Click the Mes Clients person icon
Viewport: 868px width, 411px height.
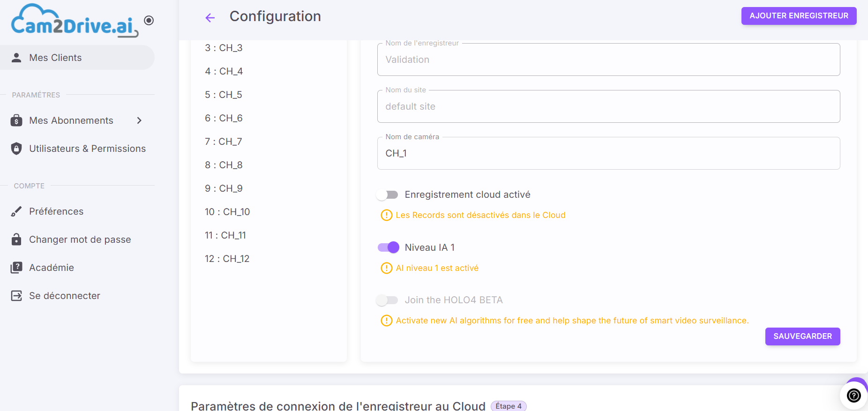16,58
